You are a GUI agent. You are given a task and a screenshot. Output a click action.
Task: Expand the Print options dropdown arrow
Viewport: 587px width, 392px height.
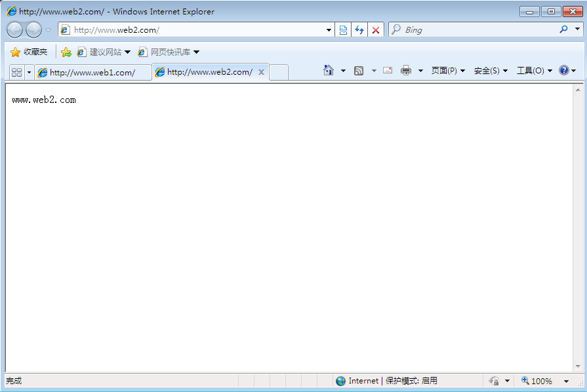[x=420, y=70]
